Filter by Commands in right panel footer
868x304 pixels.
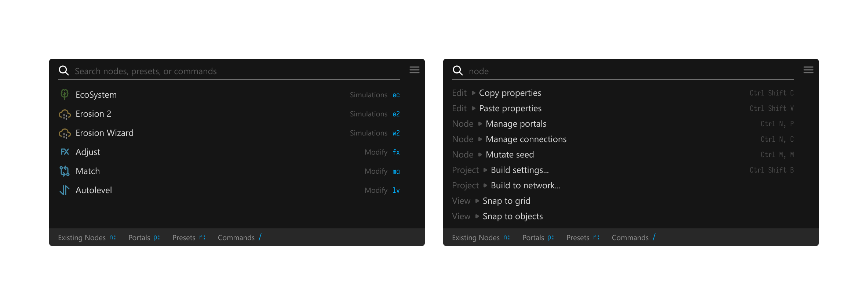pyautogui.click(x=634, y=238)
